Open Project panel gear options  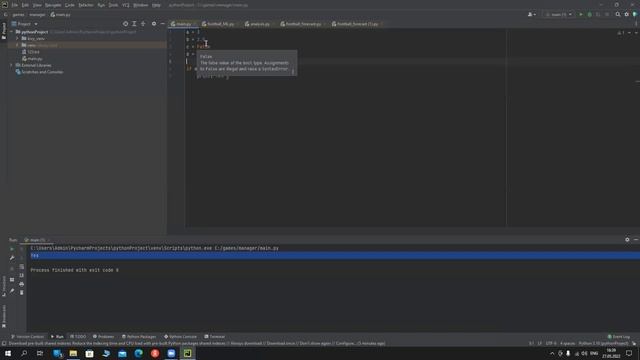coord(154,24)
